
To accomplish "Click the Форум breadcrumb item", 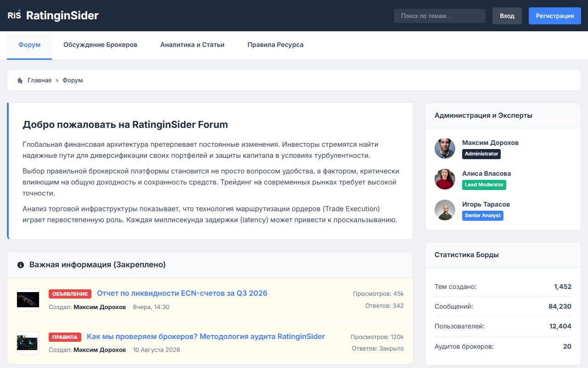I will click(x=73, y=80).
